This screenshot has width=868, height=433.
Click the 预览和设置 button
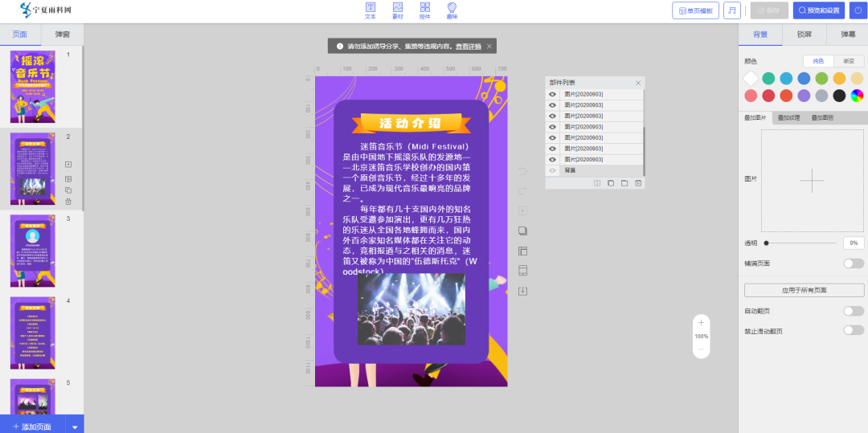tap(819, 10)
